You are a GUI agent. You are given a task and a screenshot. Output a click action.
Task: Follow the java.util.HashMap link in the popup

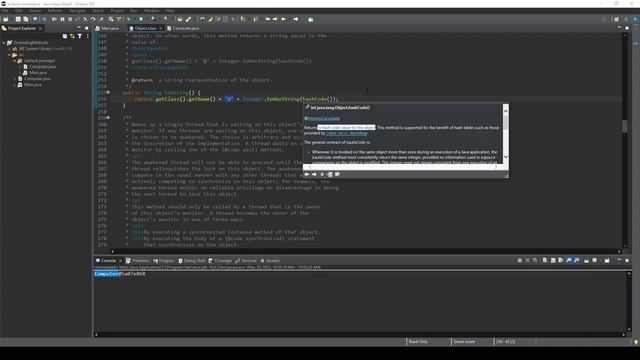(347, 133)
